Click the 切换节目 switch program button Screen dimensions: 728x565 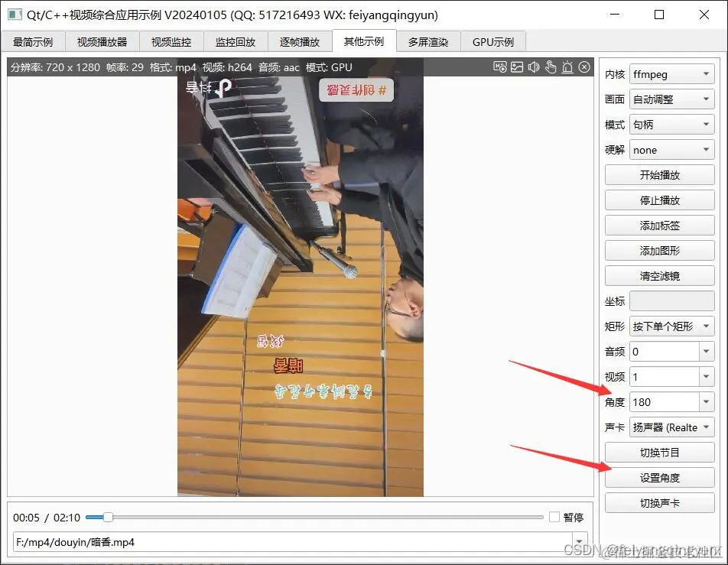659,452
